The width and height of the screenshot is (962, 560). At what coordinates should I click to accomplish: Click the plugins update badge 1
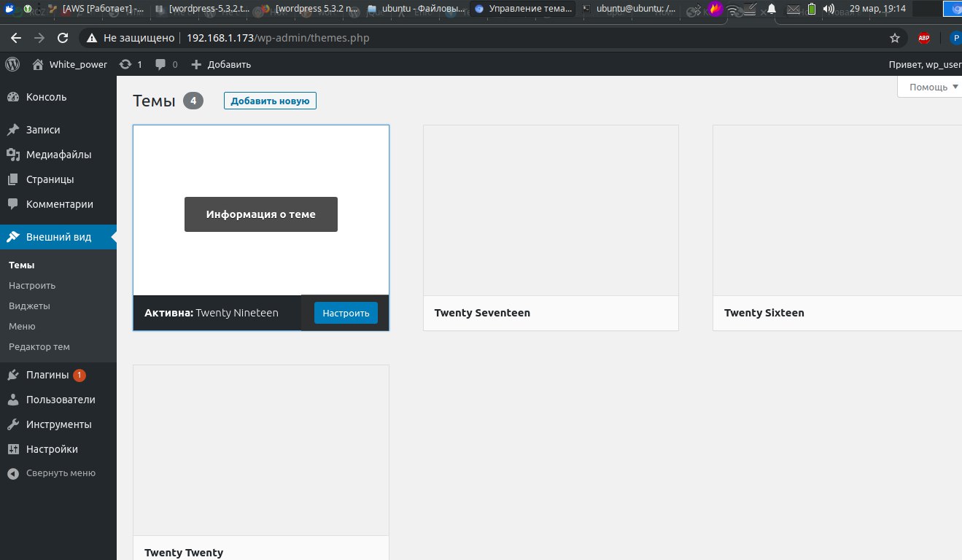[x=79, y=376]
